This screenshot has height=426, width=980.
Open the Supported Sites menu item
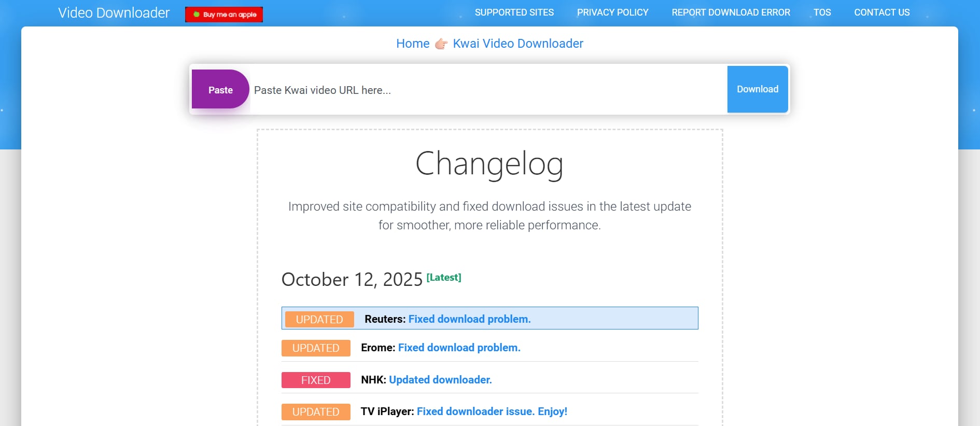click(514, 12)
